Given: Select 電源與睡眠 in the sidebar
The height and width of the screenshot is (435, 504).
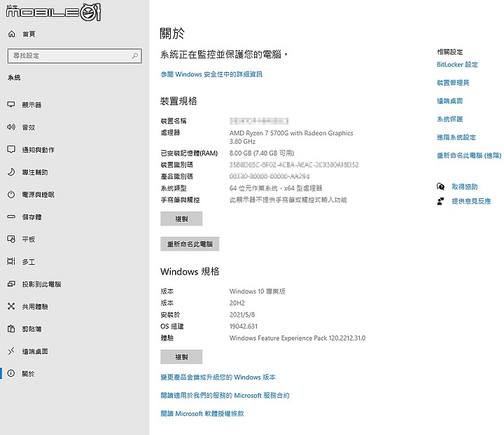Looking at the screenshot, I should pyautogui.click(x=38, y=195).
